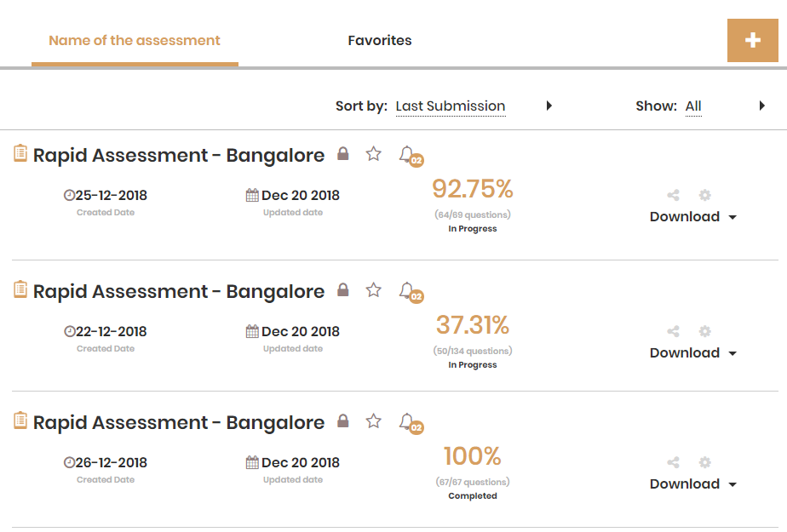Favorite the assessment created 25-12-2018 with star

coord(373,153)
